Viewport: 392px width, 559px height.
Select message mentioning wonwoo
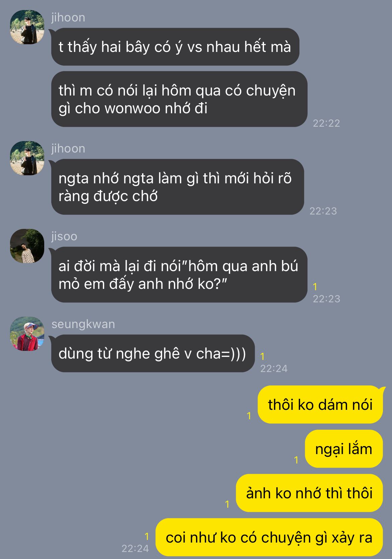coord(179,99)
